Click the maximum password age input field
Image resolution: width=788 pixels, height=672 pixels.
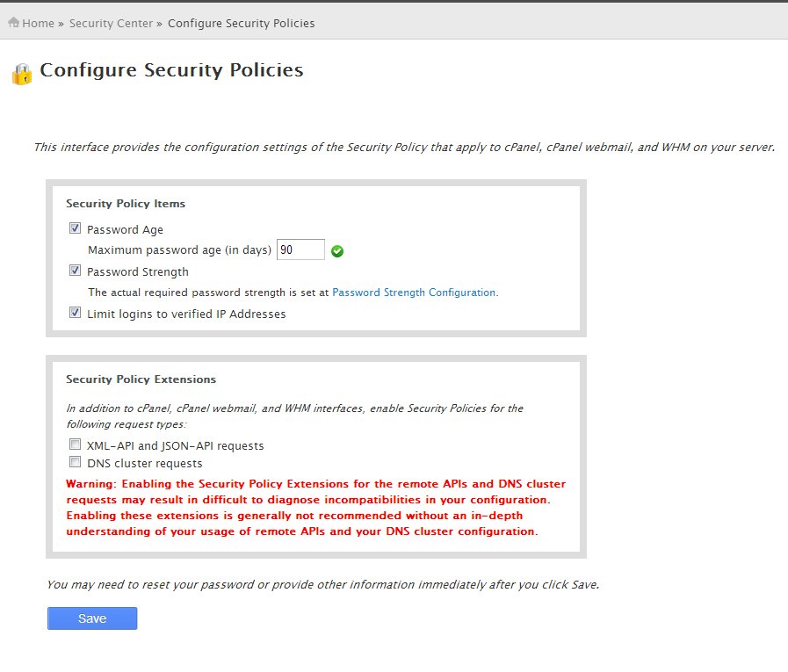pyautogui.click(x=300, y=249)
